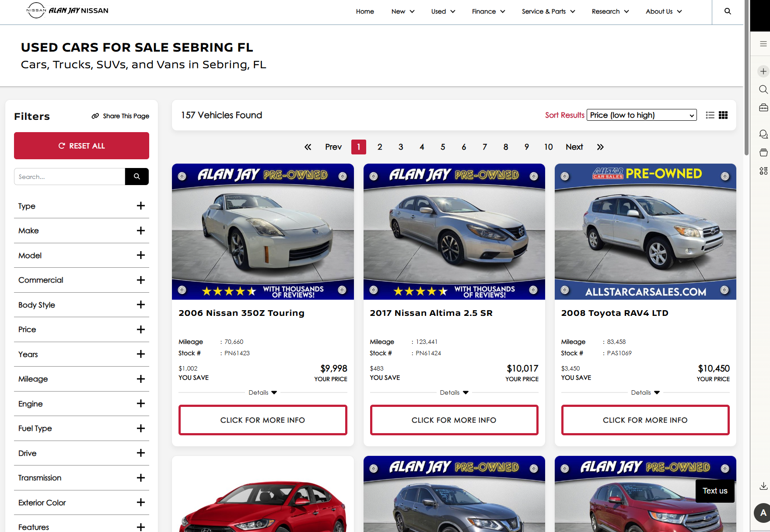Open the 2008 Toyota RAV4 photo
Image resolution: width=770 pixels, height=532 pixels.
pos(645,231)
